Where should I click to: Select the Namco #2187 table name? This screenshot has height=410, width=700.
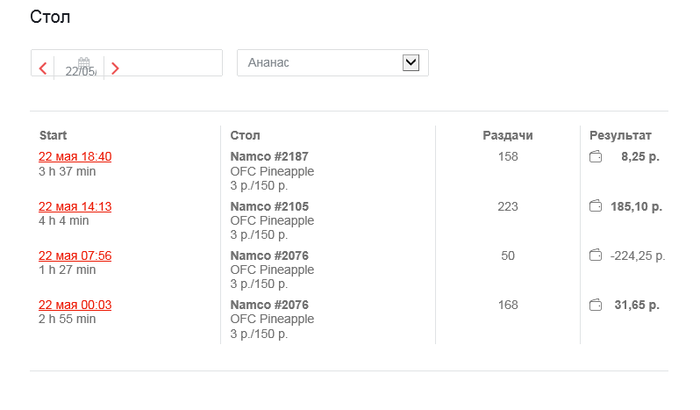269,157
